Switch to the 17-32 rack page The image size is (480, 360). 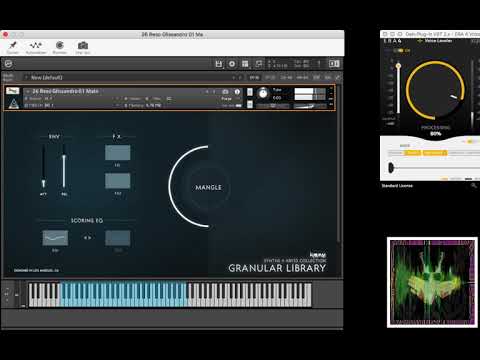tap(270, 78)
